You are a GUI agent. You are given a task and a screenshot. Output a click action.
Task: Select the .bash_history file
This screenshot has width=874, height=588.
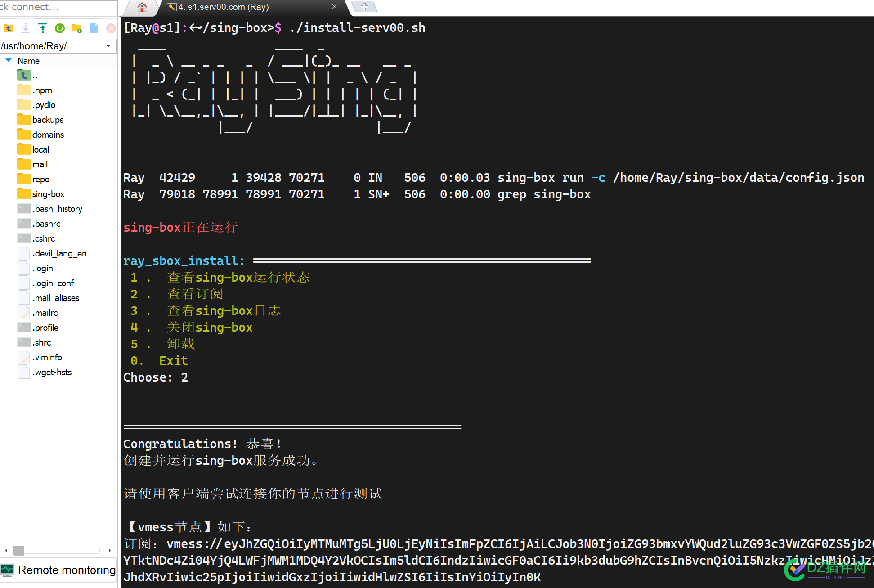click(x=50, y=209)
